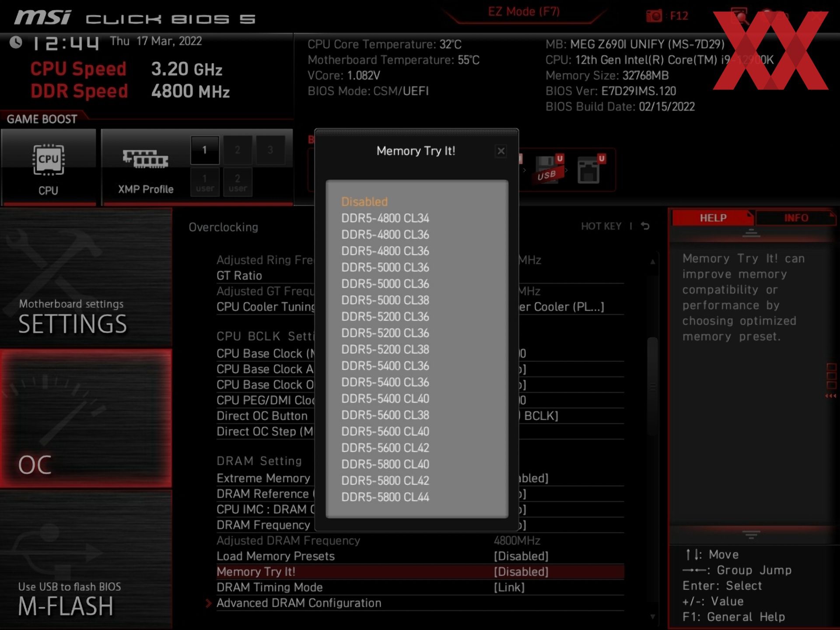Select the Load Memory Presets row
This screenshot has width=840, height=630.
pos(420,556)
